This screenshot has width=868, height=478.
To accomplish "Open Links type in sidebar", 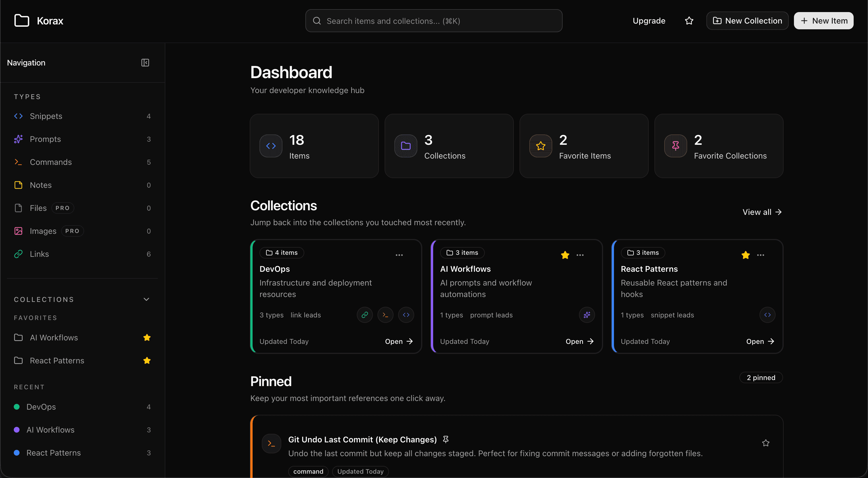I will (x=82, y=254).
